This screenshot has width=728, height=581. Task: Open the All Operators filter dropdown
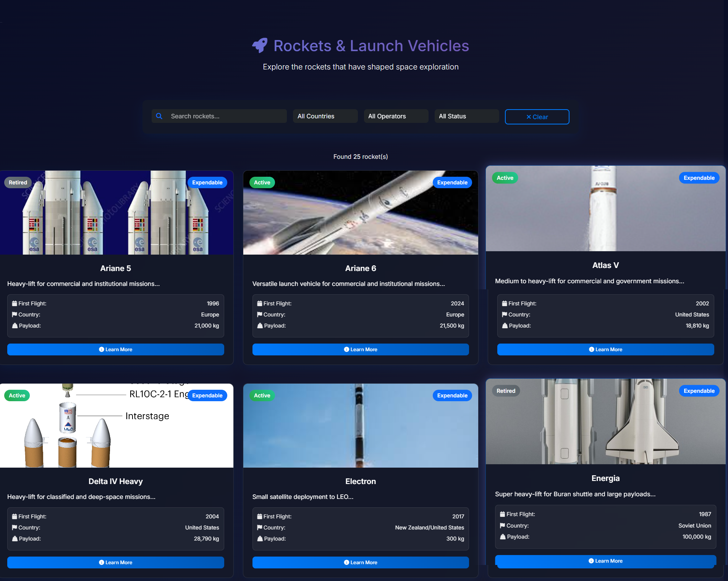click(396, 116)
